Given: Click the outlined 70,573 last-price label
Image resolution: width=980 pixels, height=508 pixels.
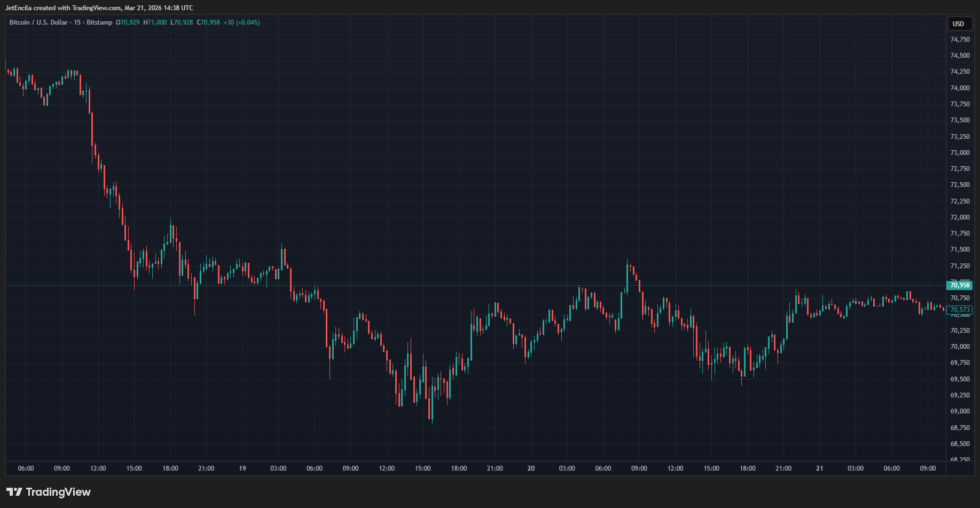Looking at the screenshot, I should click(x=959, y=310).
